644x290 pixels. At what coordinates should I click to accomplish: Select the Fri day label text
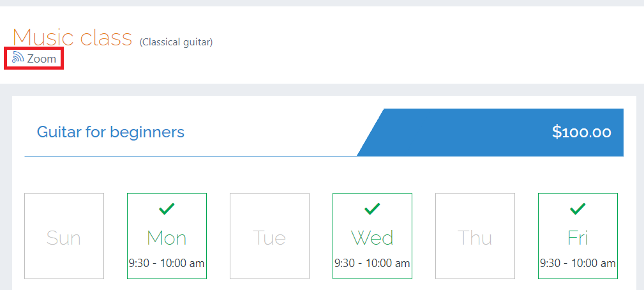tap(578, 238)
